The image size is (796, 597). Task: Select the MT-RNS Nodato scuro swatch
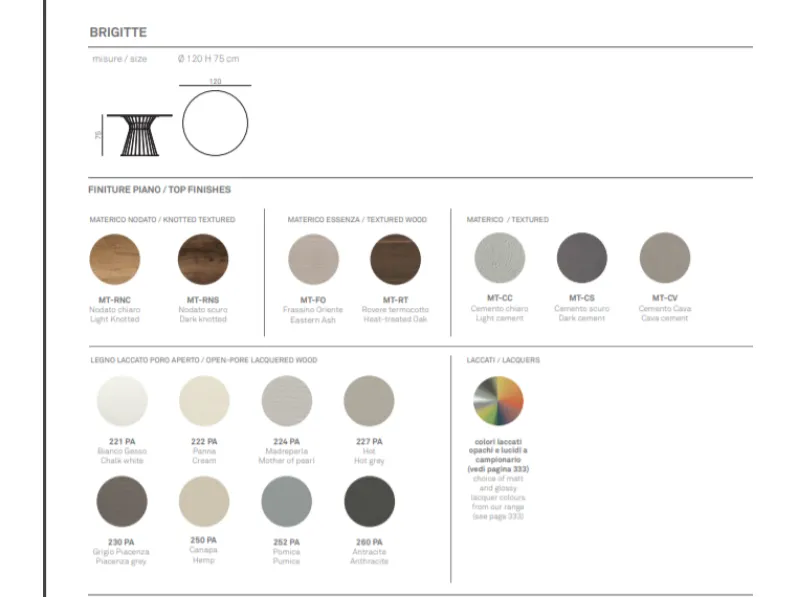click(x=203, y=259)
